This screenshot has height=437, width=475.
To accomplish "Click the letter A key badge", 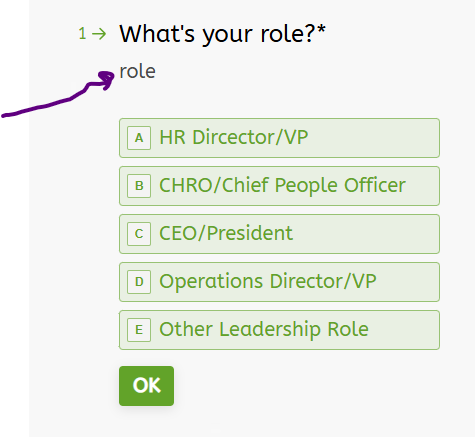I will 139,138.
